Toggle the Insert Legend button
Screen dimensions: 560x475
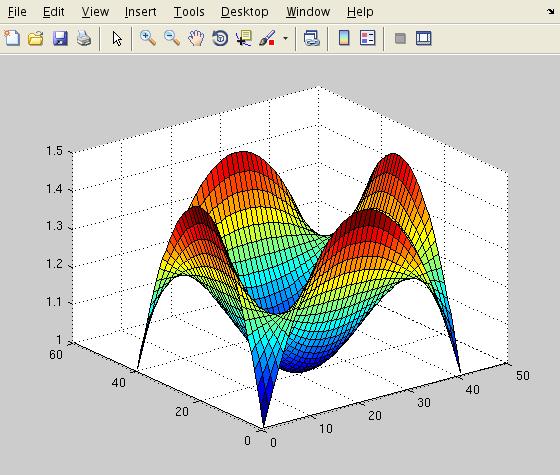[368, 38]
